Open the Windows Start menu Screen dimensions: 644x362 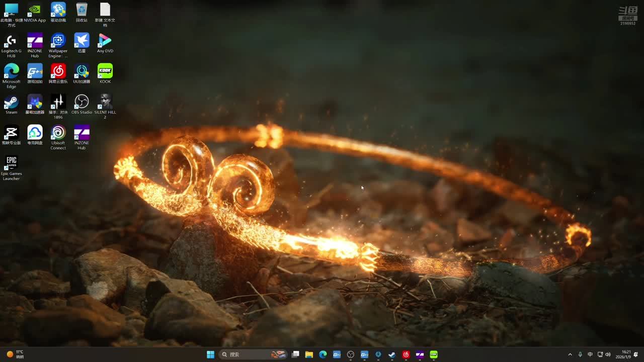coord(210,354)
